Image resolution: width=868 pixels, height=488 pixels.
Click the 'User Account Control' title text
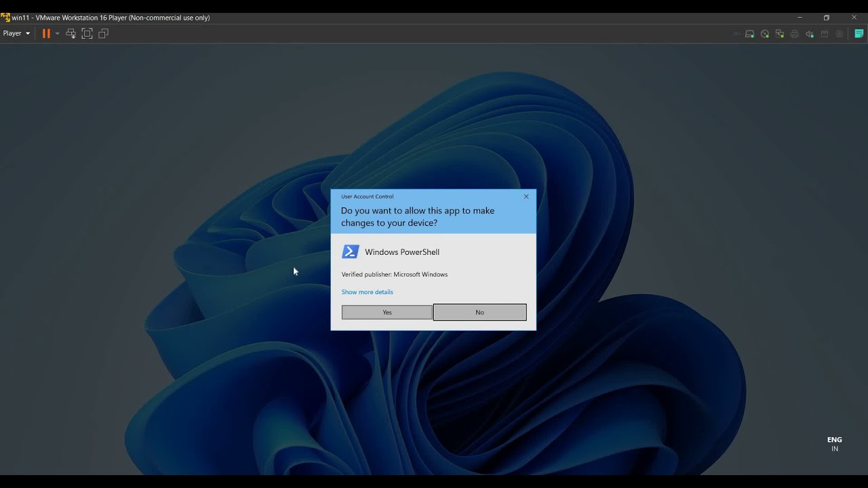point(367,197)
